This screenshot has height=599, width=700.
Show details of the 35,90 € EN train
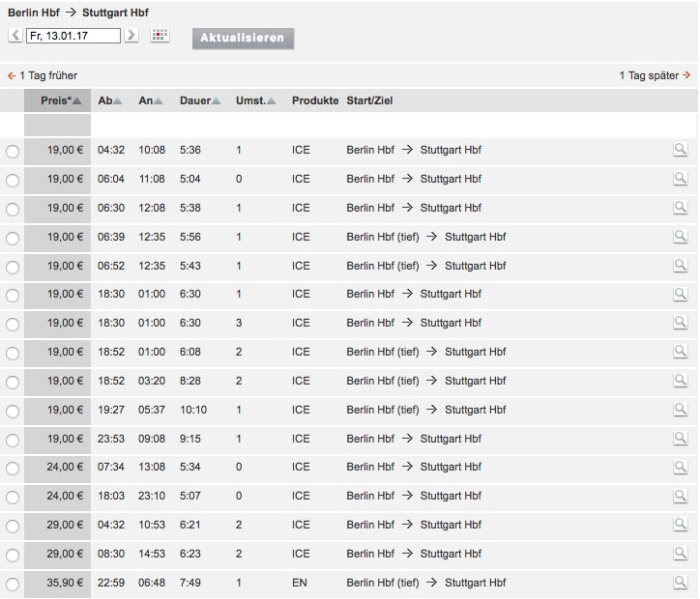pos(681,583)
